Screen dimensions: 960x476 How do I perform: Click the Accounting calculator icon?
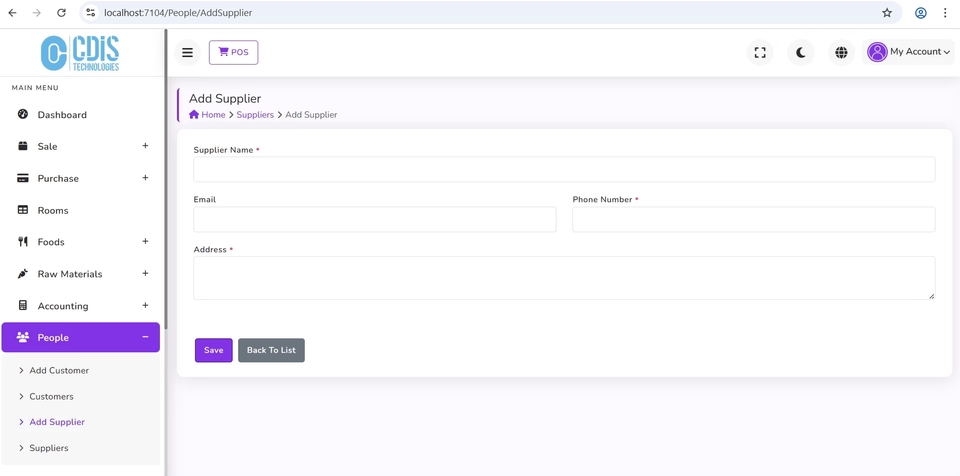23,306
